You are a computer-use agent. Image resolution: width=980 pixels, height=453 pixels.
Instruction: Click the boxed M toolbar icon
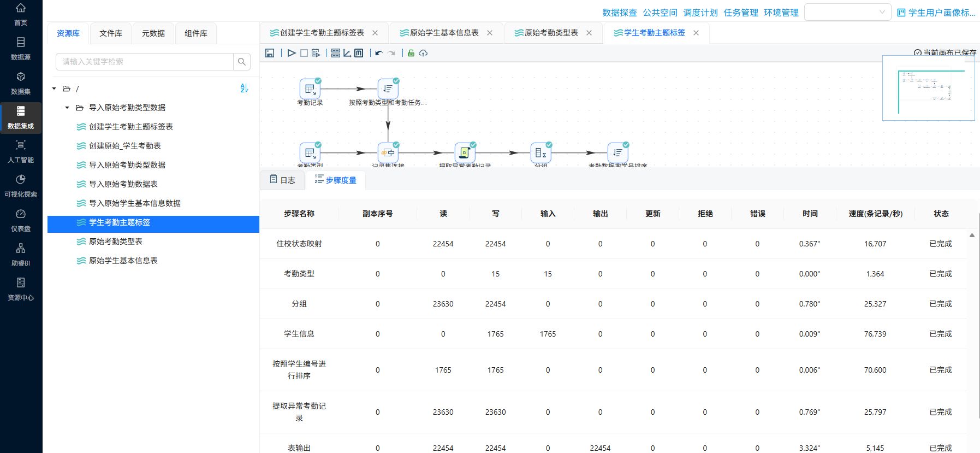coord(359,53)
